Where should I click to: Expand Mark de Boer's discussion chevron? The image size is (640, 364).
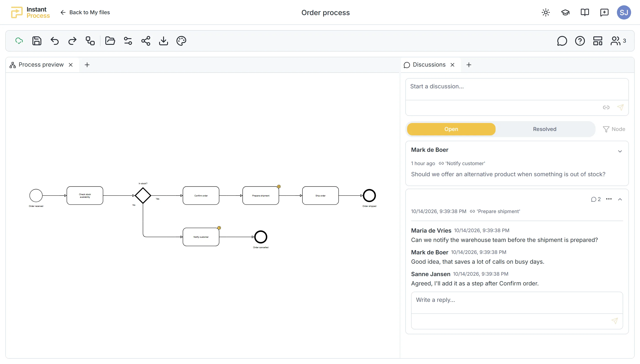[x=620, y=151]
